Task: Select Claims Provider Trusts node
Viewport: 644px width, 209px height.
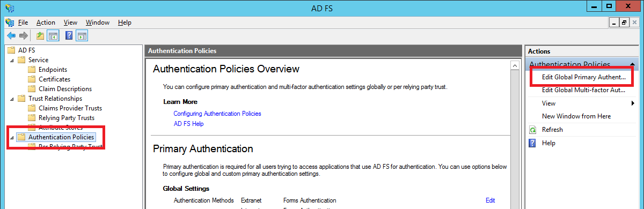Action: pyautogui.click(x=70, y=108)
